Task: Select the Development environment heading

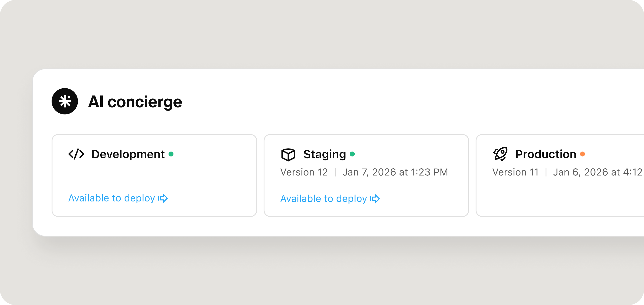Action: click(128, 154)
